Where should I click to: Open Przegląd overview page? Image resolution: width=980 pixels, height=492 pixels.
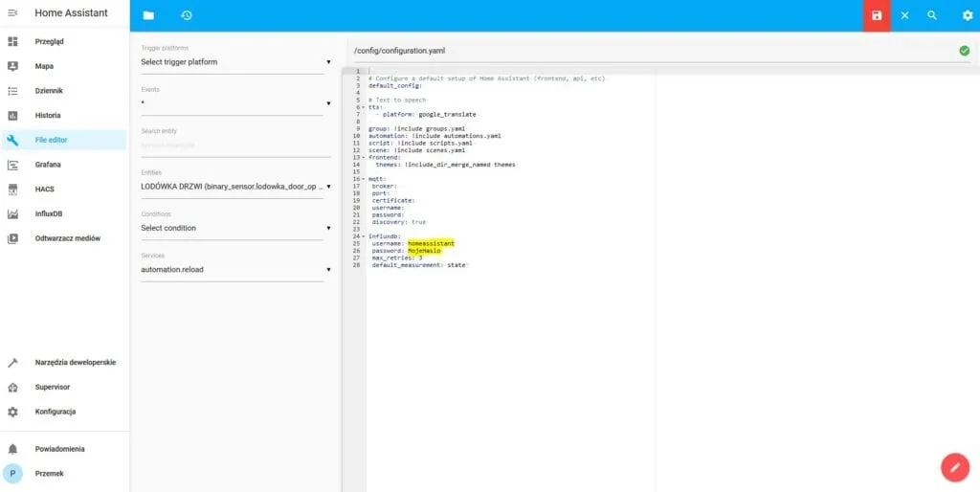coord(64,42)
